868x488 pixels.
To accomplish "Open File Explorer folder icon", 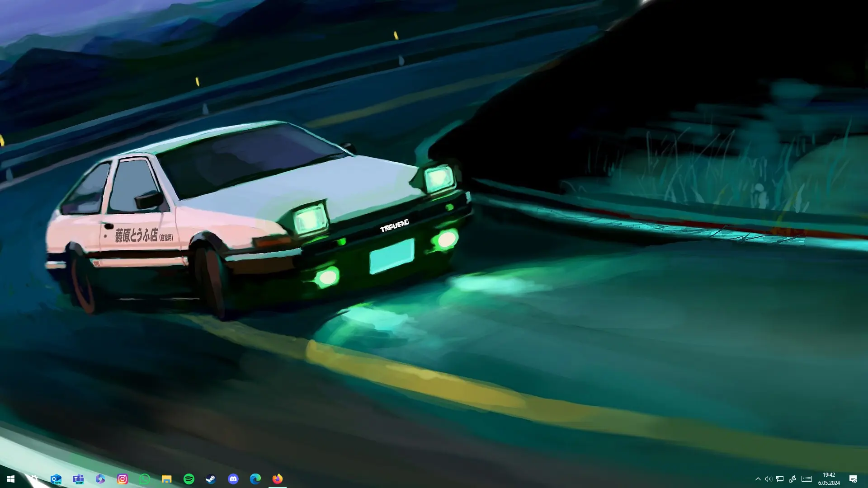I will (x=166, y=479).
